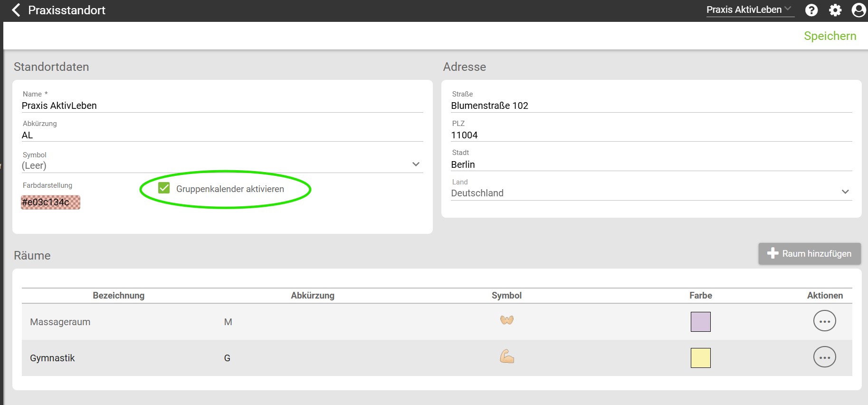The width and height of the screenshot is (868, 405).
Task: Open the help question mark icon
Action: [811, 10]
